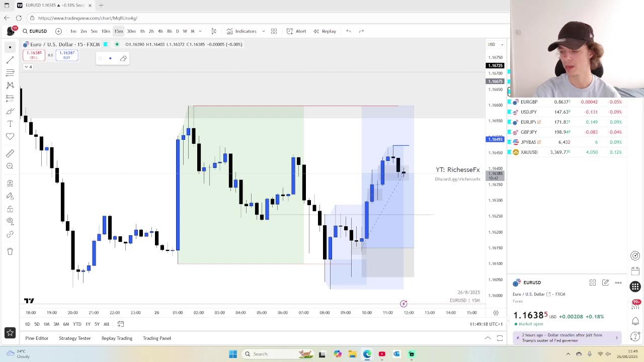This screenshot has width=644, height=362.
Task: Select the Brush drawing tool
Action: 10,111
